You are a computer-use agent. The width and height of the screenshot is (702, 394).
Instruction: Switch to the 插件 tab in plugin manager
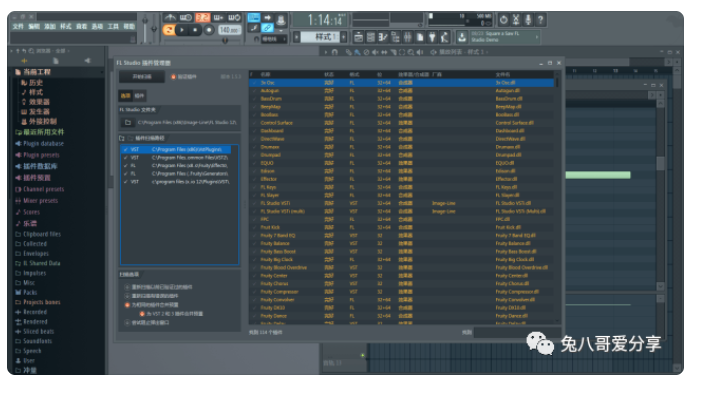tap(139, 95)
